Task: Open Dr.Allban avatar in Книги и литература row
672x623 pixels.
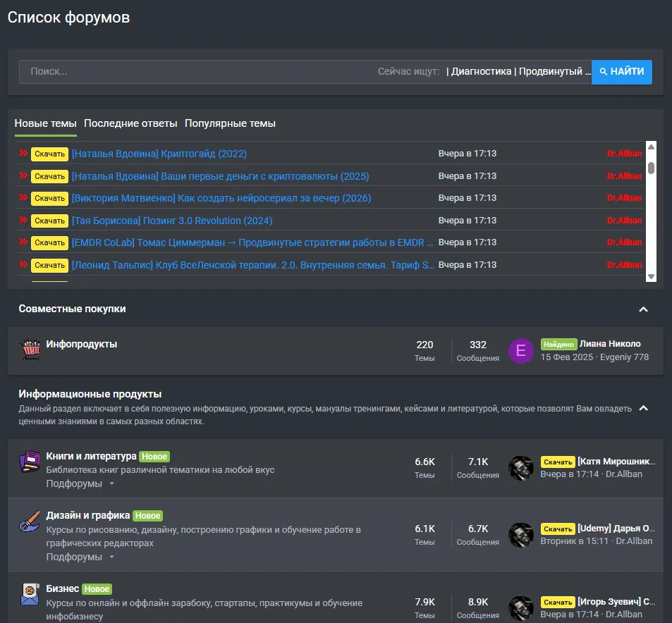Action: click(520, 468)
